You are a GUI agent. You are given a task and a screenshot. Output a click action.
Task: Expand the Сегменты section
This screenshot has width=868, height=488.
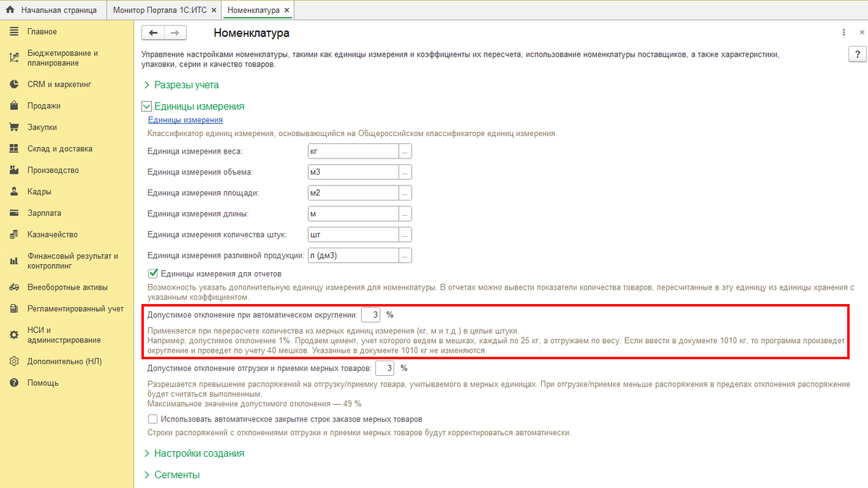pyautogui.click(x=171, y=475)
